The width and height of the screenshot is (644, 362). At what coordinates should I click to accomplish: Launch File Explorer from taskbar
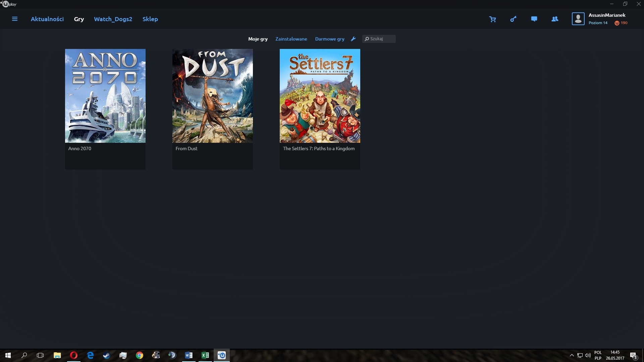(x=57, y=355)
